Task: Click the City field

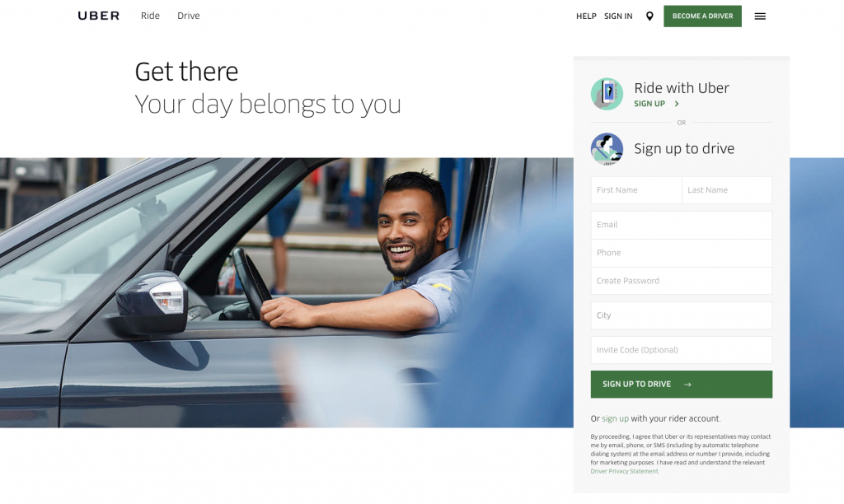Action: 682,315
